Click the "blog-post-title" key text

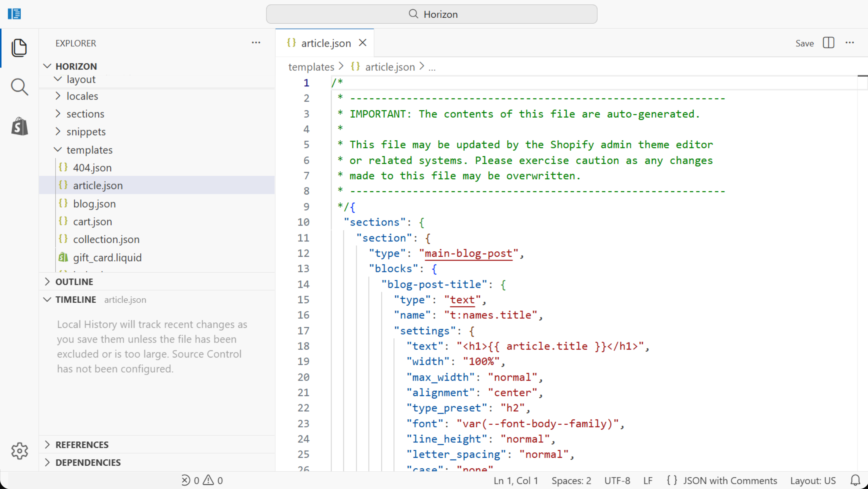[x=434, y=284]
